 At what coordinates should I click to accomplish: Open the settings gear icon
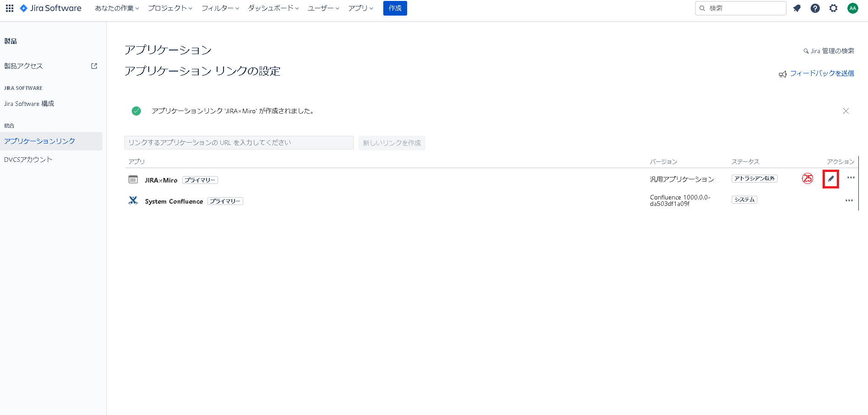834,8
